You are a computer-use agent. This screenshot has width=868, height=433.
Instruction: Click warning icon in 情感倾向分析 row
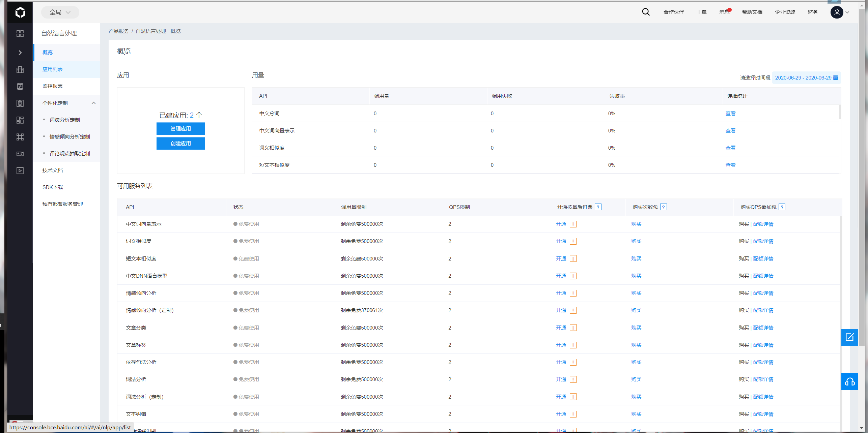[x=573, y=293]
